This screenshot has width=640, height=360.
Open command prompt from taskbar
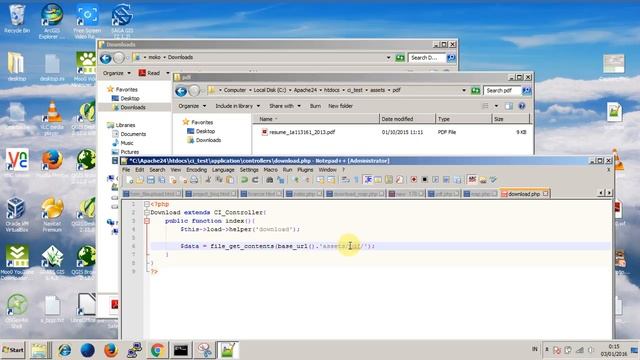click(x=181, y=350)
